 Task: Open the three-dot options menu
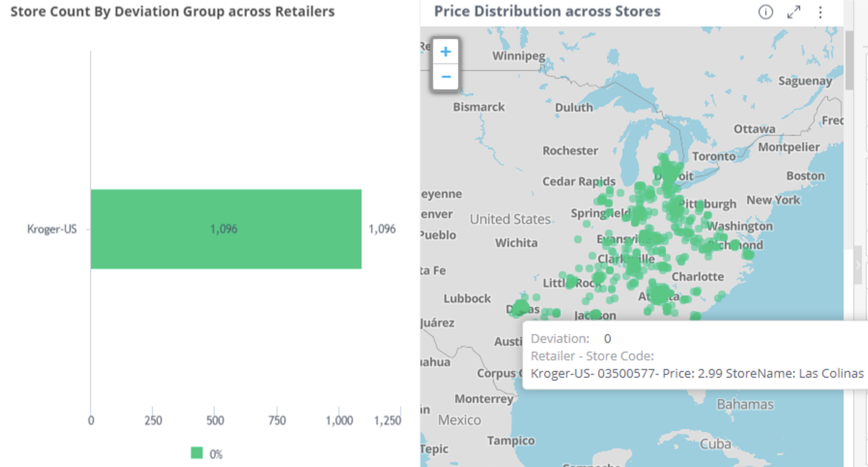pos(821,12)
